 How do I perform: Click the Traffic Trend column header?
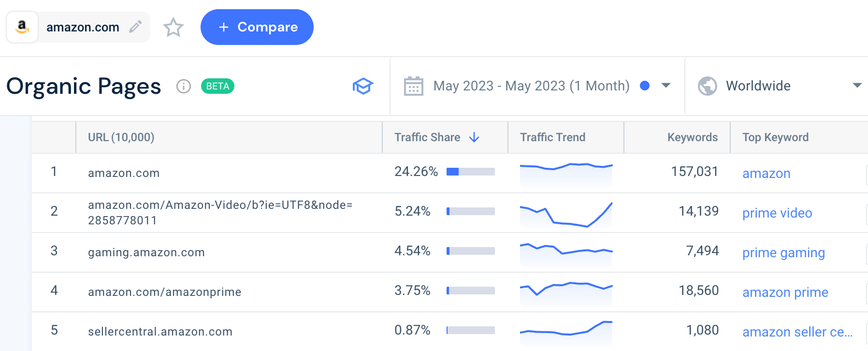pos(552,137)
